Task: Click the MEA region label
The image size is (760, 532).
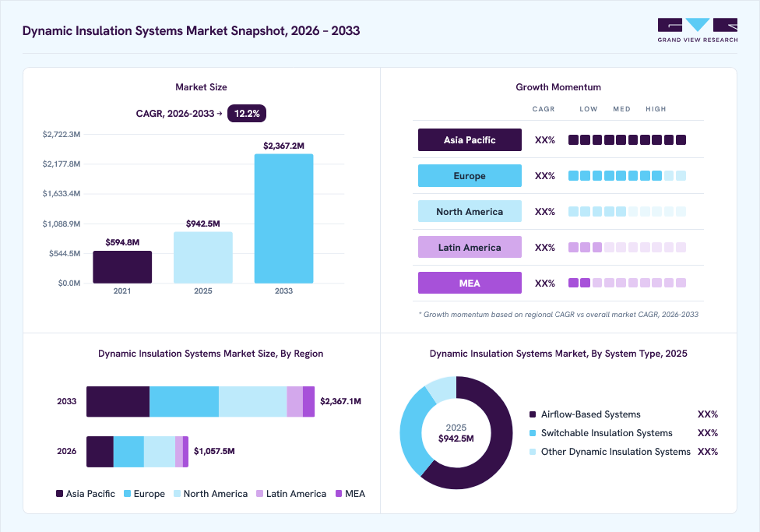Action: pyautogui.click(x=470, y=284)
